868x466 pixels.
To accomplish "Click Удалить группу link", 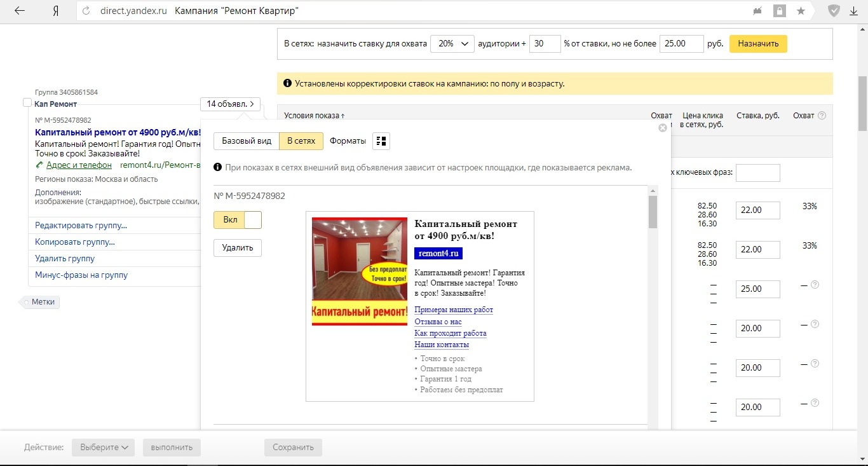I will 65,259.
